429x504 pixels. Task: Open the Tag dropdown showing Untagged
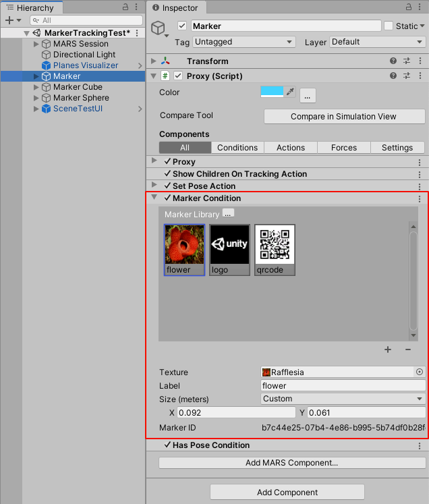tap(244, 42)
